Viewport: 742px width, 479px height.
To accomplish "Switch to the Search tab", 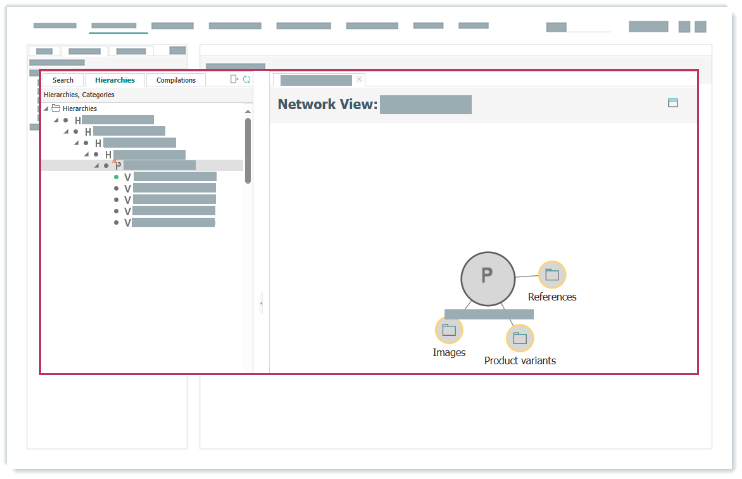I will point(63,80).
